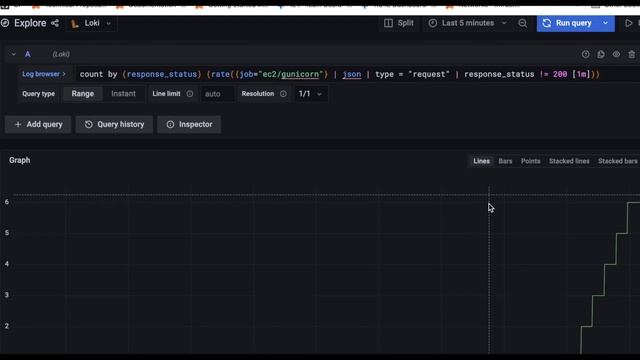Open the query Inspector
The width and height of the screenshot is (640, 360).
coord(189,124)
